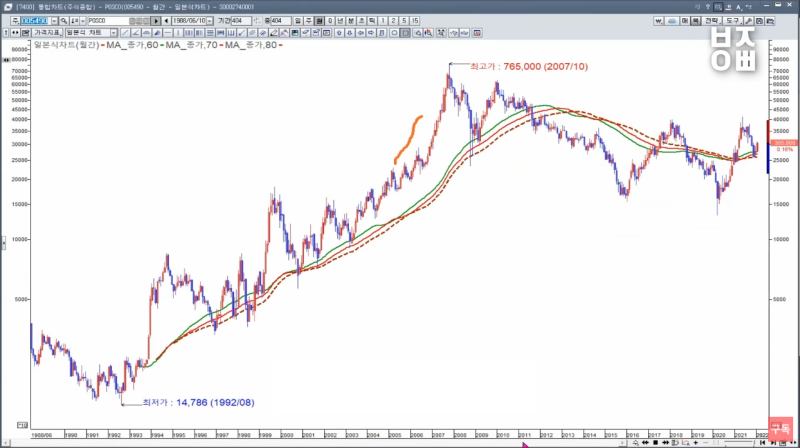Click the 매 button in top-right toolbar
Viewport: 800px width, 448px height.
pyautogui.click(x=685, y=21)
